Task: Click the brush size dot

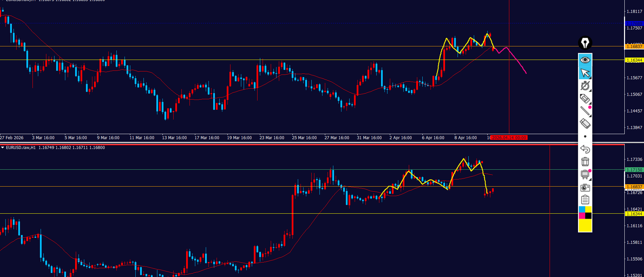Action: pyautogui.click(x=585, y=136)
